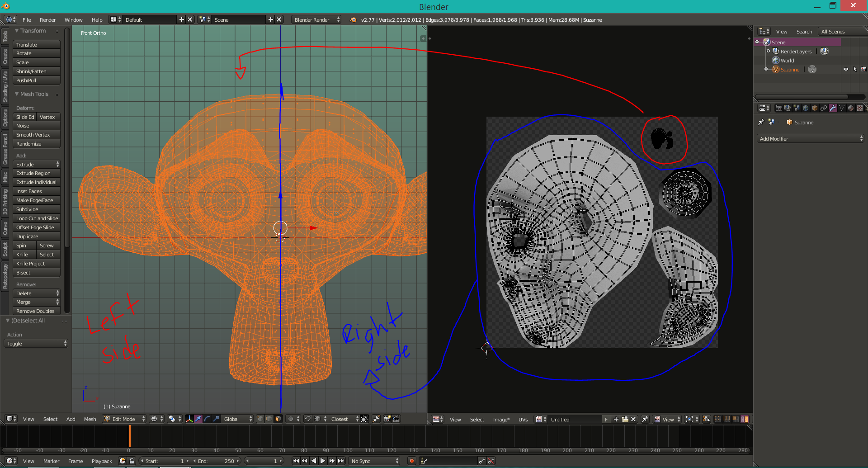Open the World properties globe tab

click(x=806, y=108)
